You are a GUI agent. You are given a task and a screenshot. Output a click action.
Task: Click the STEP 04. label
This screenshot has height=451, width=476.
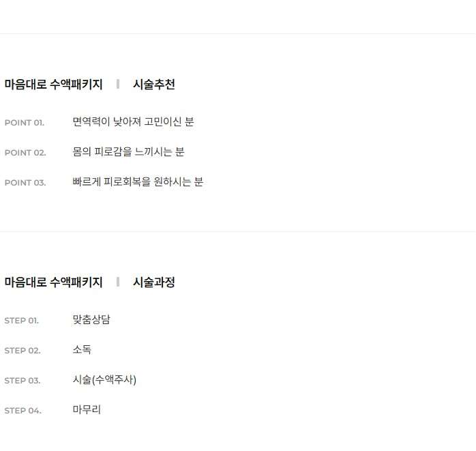pyautogui.click(x=23, y=411)
